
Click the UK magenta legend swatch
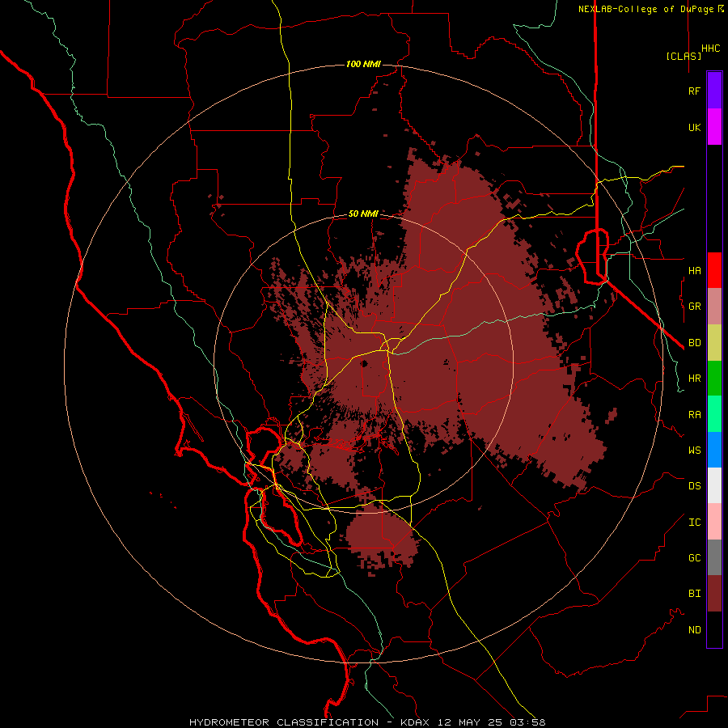[x=714, y=127]
